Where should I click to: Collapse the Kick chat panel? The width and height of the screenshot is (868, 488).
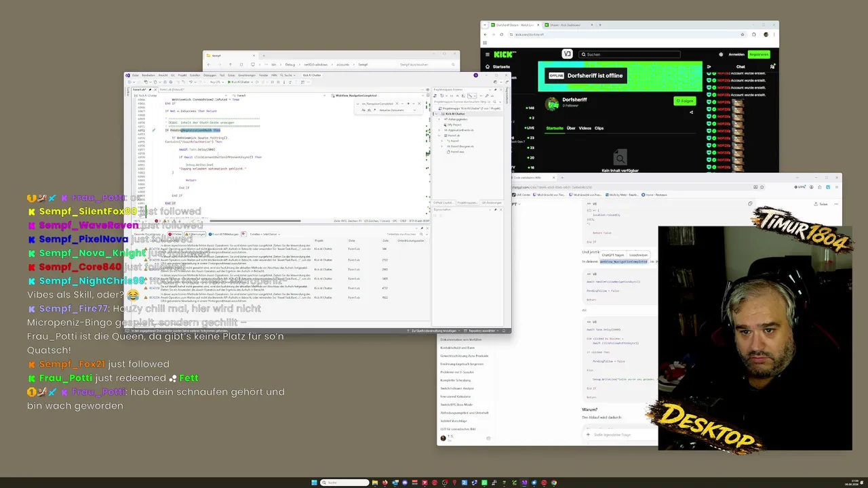click(x=709, y=66)
